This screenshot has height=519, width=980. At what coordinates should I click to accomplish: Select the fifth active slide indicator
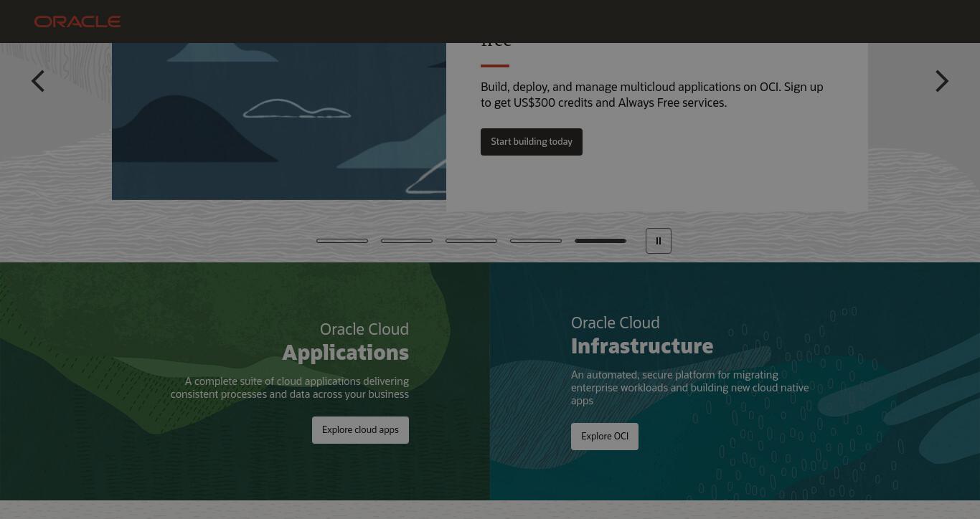(x=600, y=241)
